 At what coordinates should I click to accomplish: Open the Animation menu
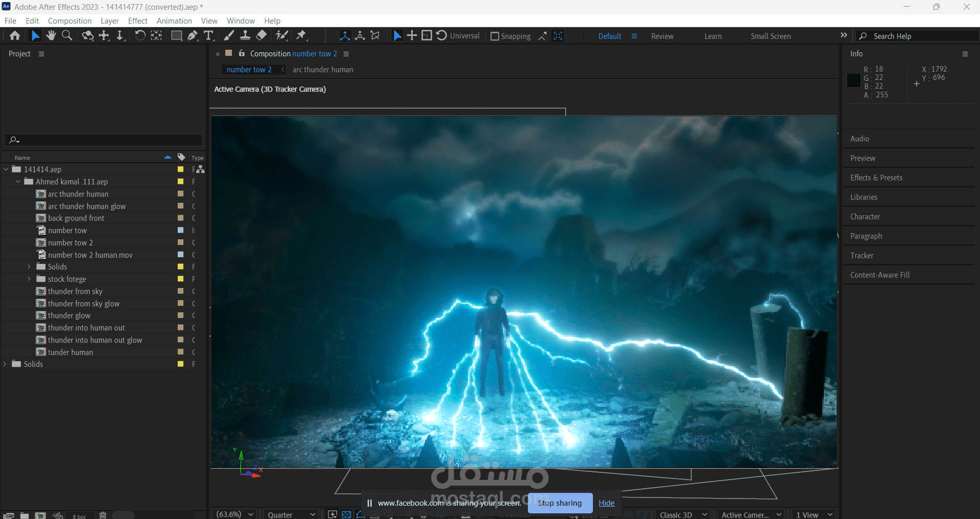pos(174,21)
